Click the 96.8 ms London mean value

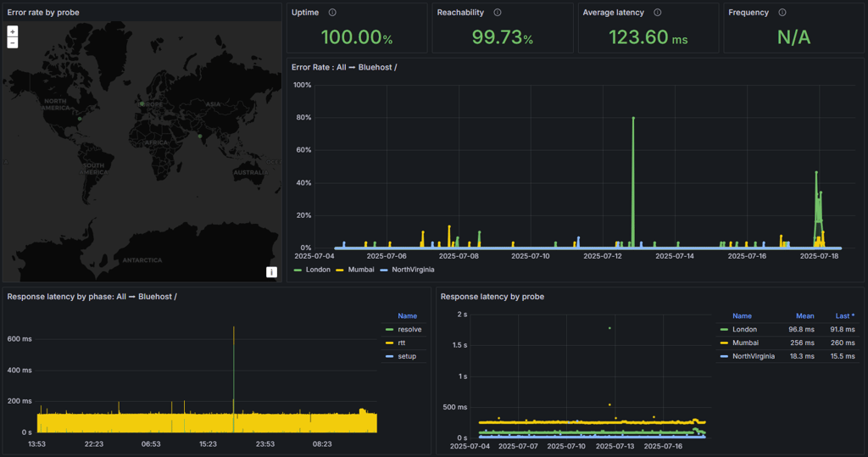tap(801, 330)
